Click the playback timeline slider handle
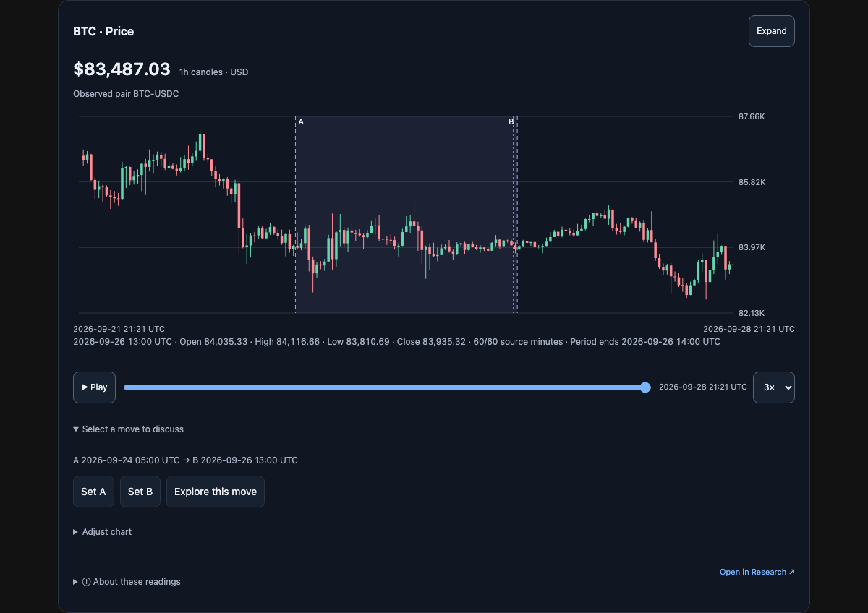 point(645,387)
